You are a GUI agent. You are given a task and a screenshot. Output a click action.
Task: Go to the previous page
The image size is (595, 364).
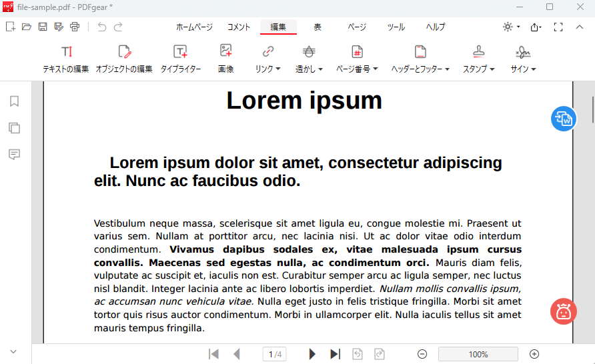pyautogui.click(x=237, y=354)
